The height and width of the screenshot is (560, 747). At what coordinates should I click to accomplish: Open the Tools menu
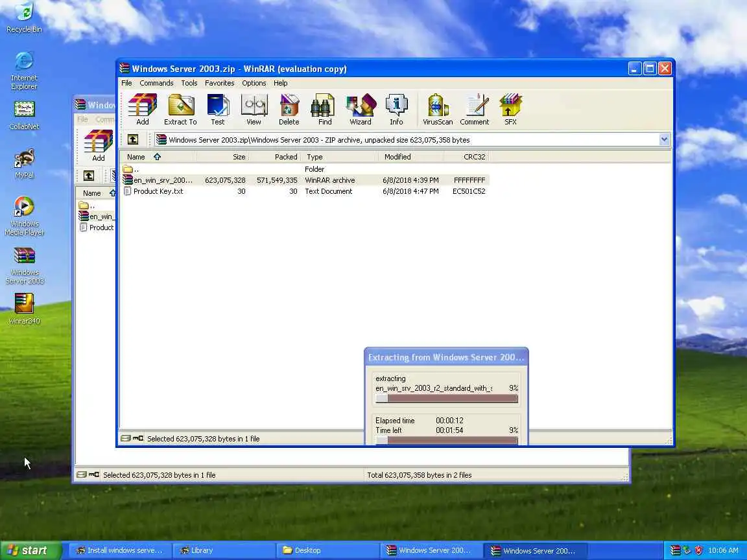(189, 83)
